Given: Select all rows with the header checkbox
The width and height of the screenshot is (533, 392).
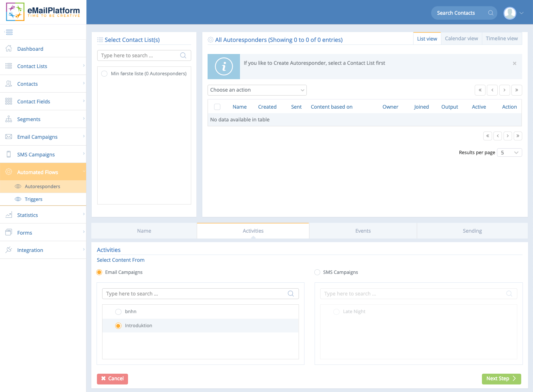Looking at the screenshot, I should [x=217, y=107].
